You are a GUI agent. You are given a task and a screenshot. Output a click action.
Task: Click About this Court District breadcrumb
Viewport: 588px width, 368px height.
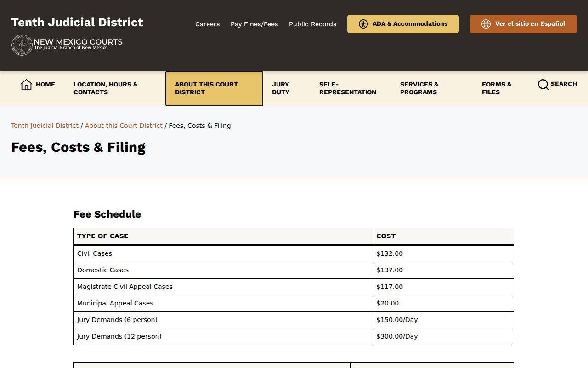(x=124, y=126)
